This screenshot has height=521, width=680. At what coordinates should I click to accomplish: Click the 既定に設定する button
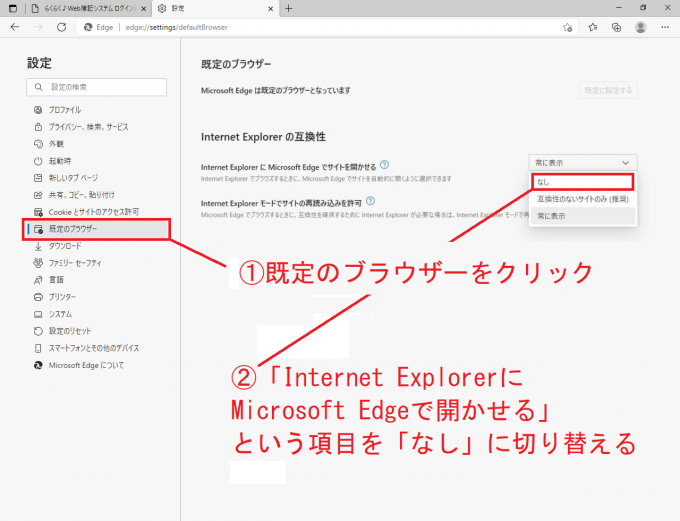point(608,90)
